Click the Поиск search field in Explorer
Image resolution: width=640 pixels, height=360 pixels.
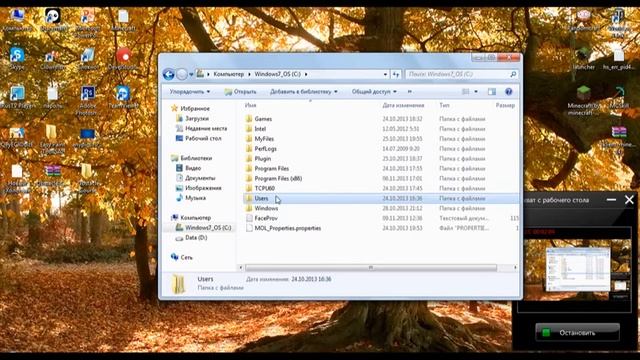pyautogui.click(x=457, y=74)
